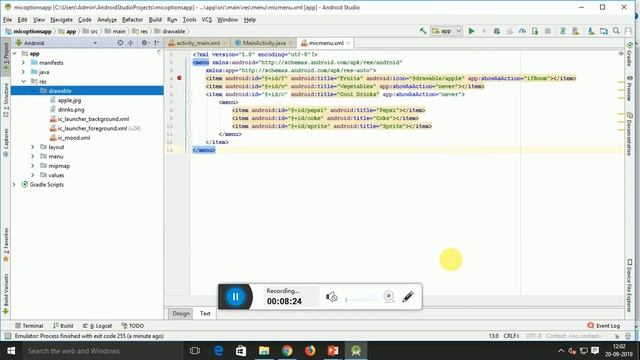This screenshot has height=360, width=640.
Task: Open the Refactor menu
Action: click(x=132, y=20)
